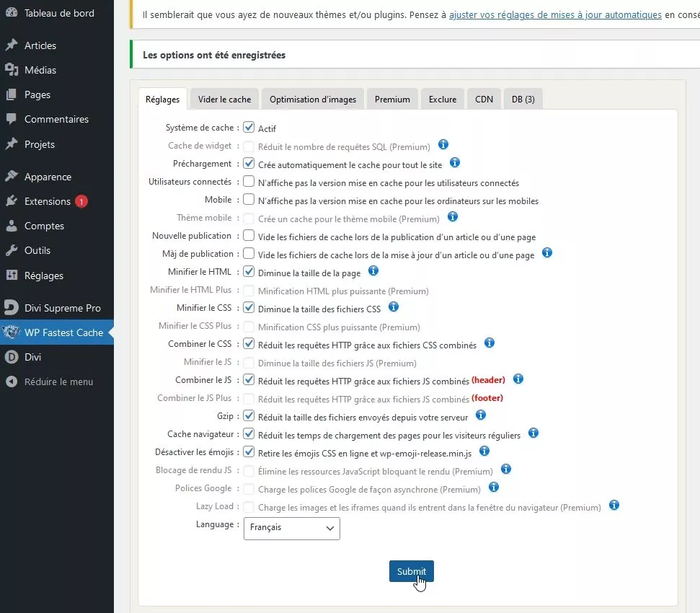Open info icon for Combiner le JS
This screenshot has width=700, height=613.
(518, 379)
